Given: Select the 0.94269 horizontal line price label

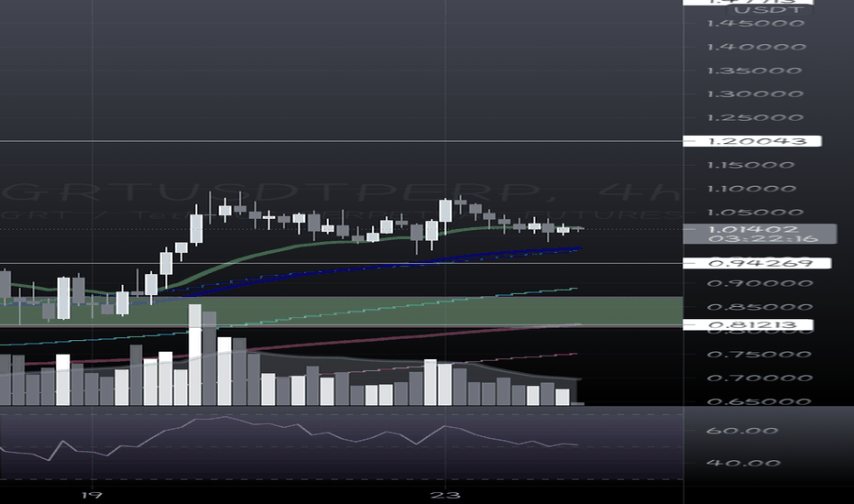Looking at the screenshot, I should 757,263.
